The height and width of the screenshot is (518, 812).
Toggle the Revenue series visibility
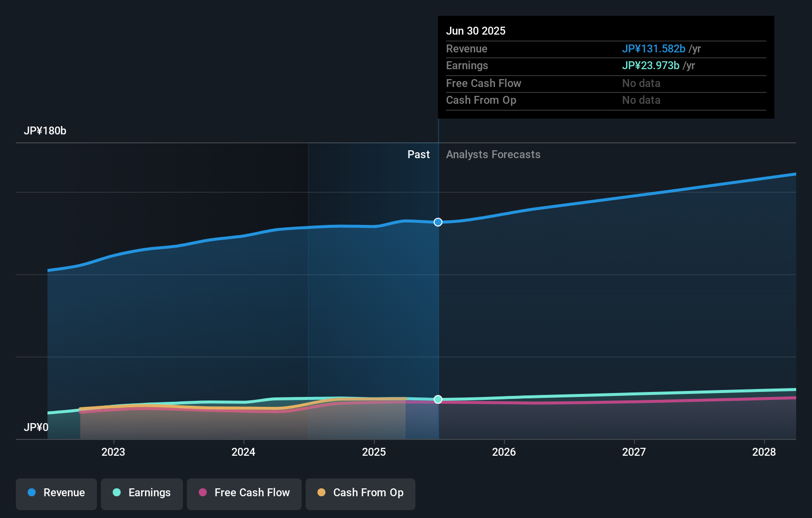pos(56,493)
